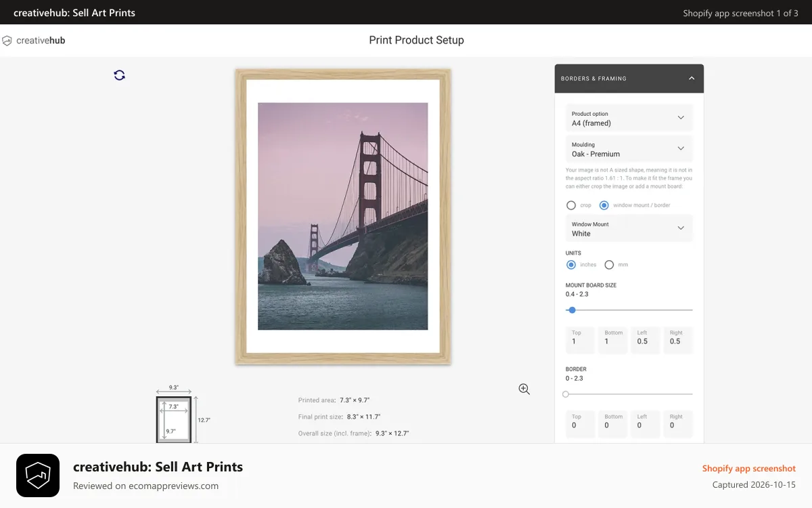The height and width of the screenshot is (508, 812).
Task: Click the rotate/refresh orientation icon
Action: (x=120, y=75)
